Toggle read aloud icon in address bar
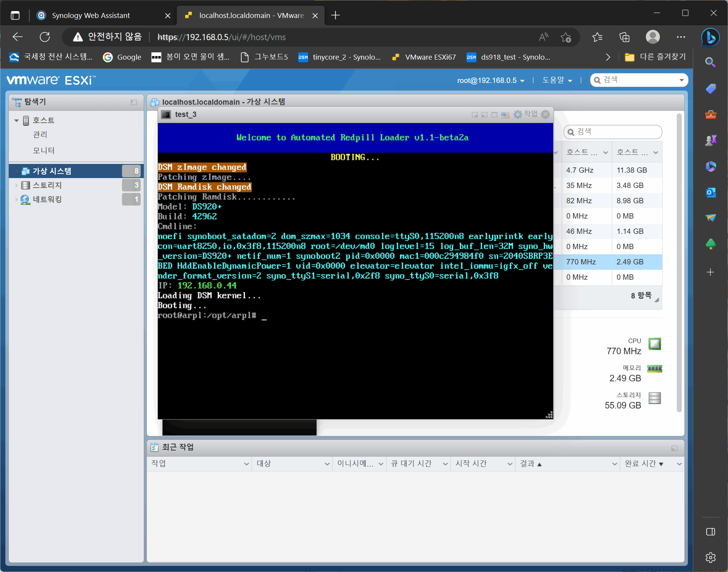Screen dimensions: 728x572 [x=543, y=37]
